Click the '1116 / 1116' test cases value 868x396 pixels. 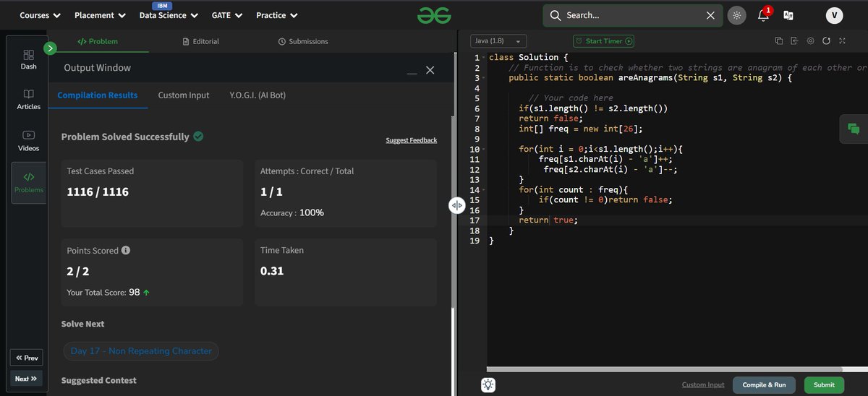click(98, 191)
